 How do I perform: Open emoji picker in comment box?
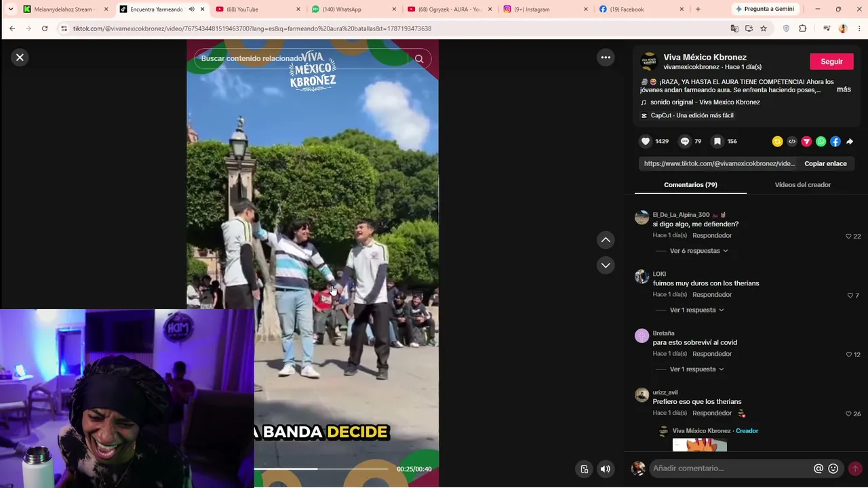[833, 468]
